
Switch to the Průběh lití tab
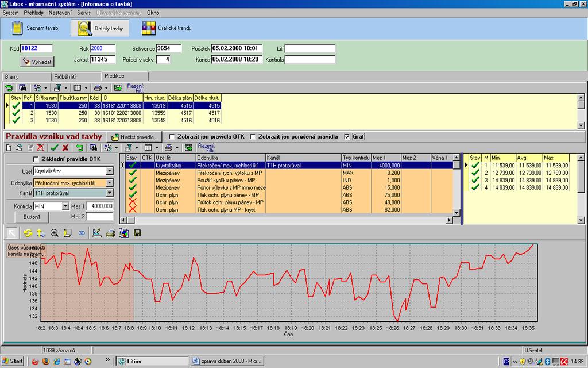click(76, 76)
